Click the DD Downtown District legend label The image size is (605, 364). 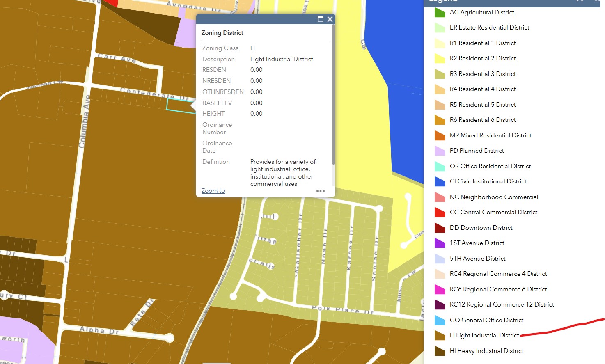pos(481,228)
